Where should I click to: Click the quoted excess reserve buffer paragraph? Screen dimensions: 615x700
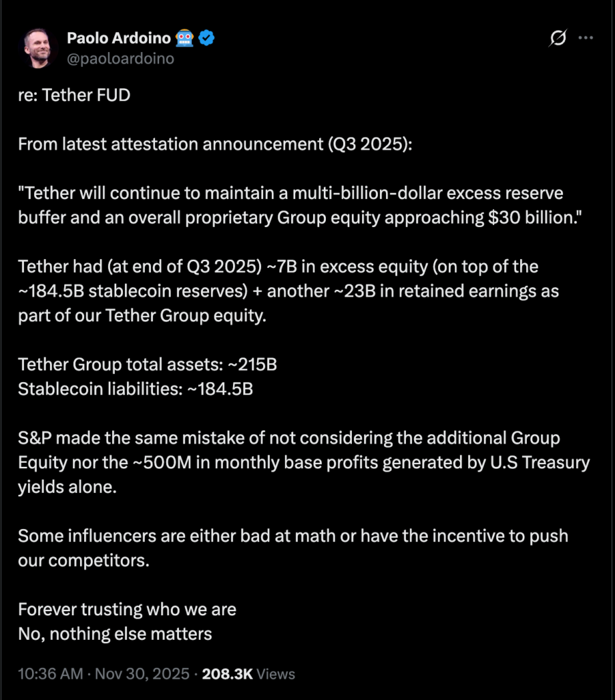[x=290, y=205]
